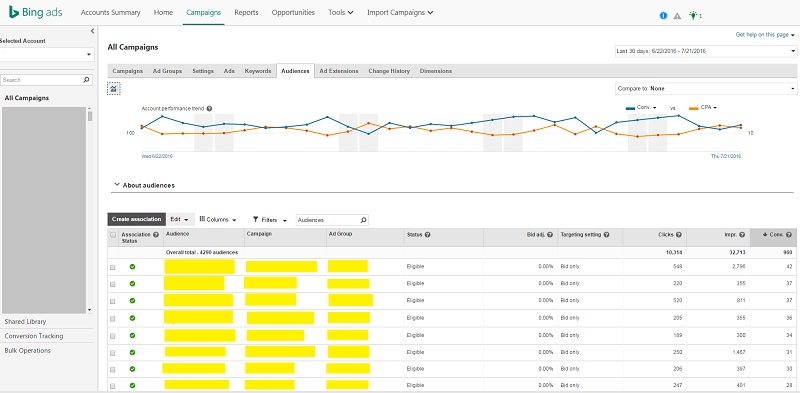Image resolution: width=800 pixels, height=393 pixels.
Task: Click green status icon in 206 clicks row
Action: pos(133,369)
